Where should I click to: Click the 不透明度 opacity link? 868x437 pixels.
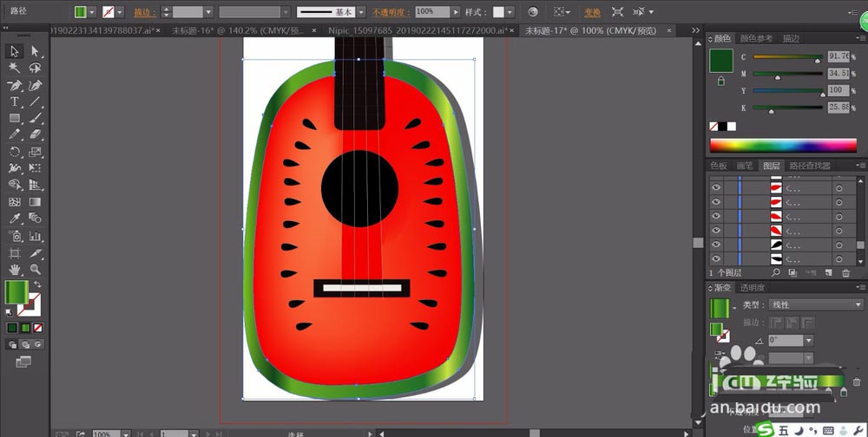[x=391, y=11]
